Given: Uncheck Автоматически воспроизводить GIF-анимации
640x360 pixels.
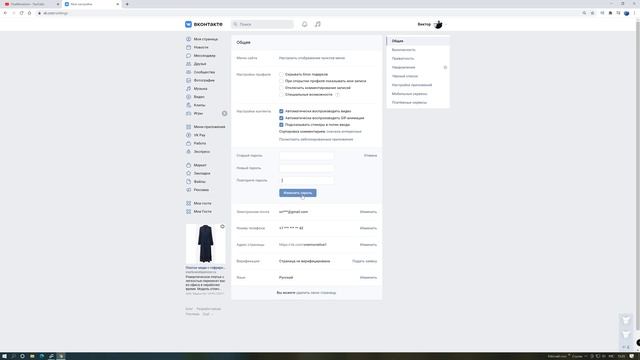Looking at the screenshot, I should tap(281, 118).
